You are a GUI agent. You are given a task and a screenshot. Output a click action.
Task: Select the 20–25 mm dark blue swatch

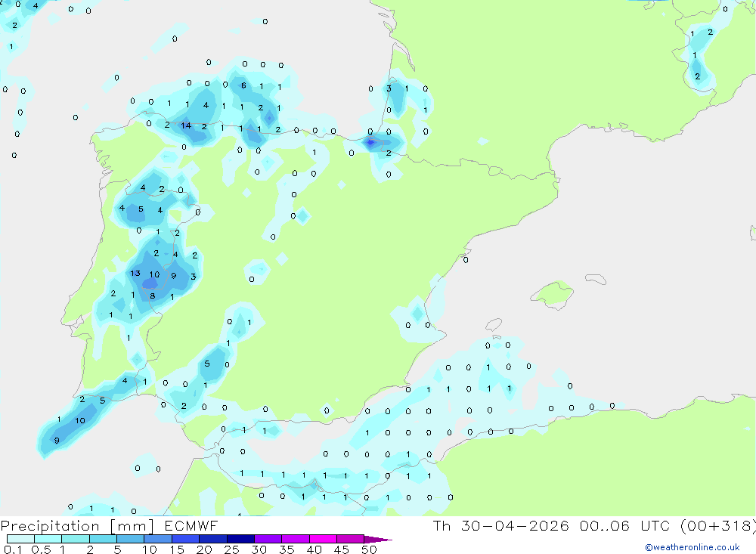tap(212, 539)
